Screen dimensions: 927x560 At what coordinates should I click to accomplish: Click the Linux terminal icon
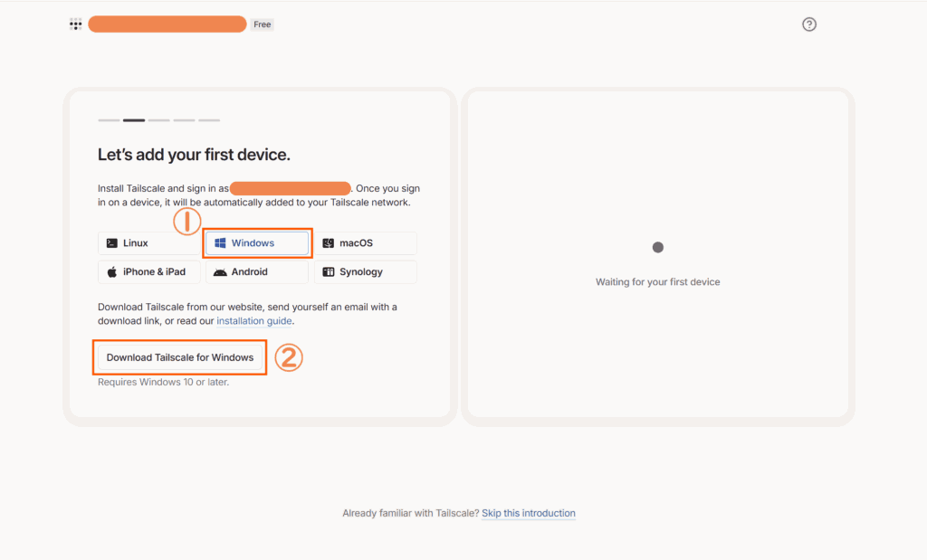tap(111, 243)
